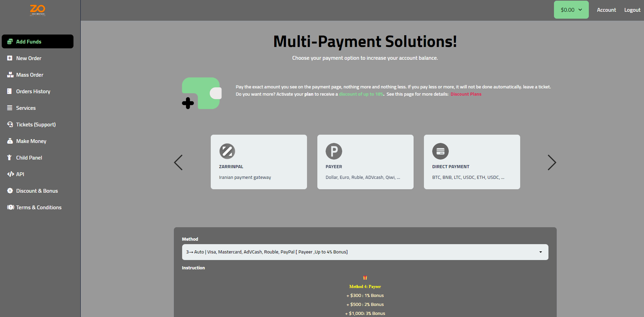Click the Payeer P icon
The width and height of the screenshot is (644, 317).
[334, 151]
